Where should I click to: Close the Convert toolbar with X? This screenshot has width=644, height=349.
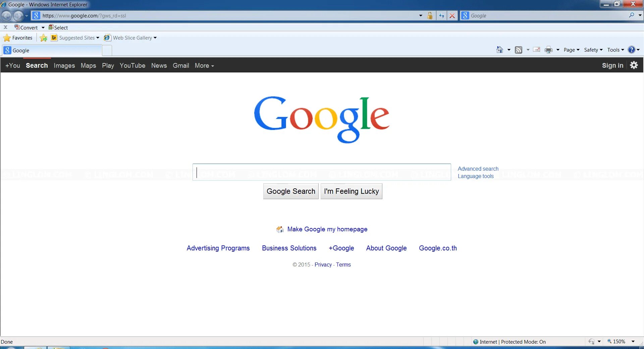click(5, 27)
